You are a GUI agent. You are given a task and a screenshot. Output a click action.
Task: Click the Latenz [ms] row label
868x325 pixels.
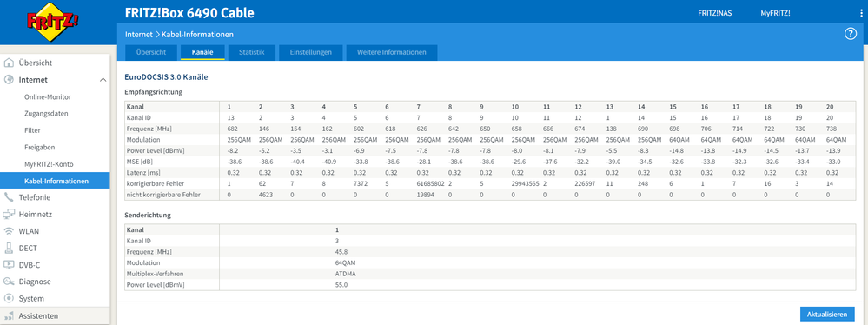(142, 173)
